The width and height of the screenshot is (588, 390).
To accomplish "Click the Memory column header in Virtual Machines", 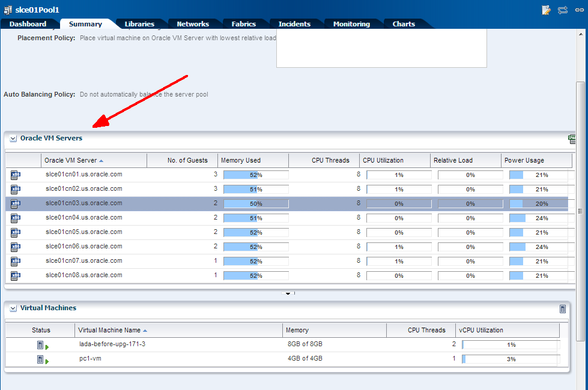I will click(x=335, y=330).
